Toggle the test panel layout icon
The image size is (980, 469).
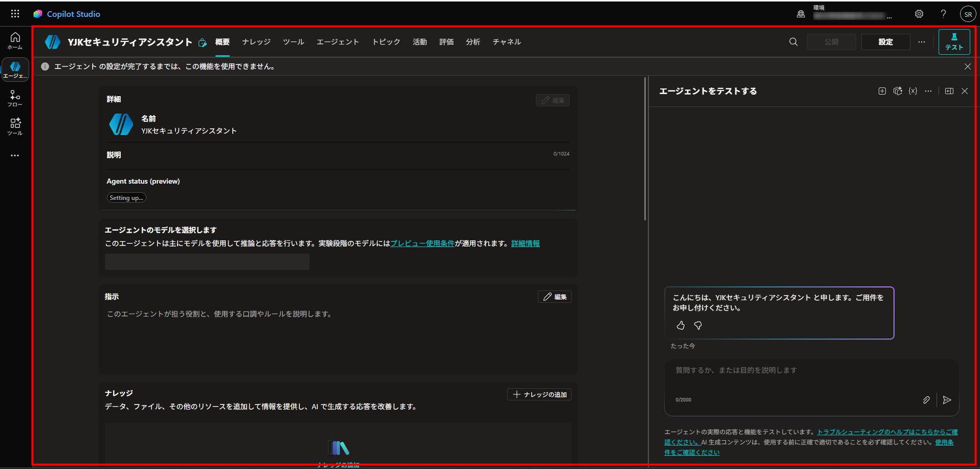click(949, 91)
